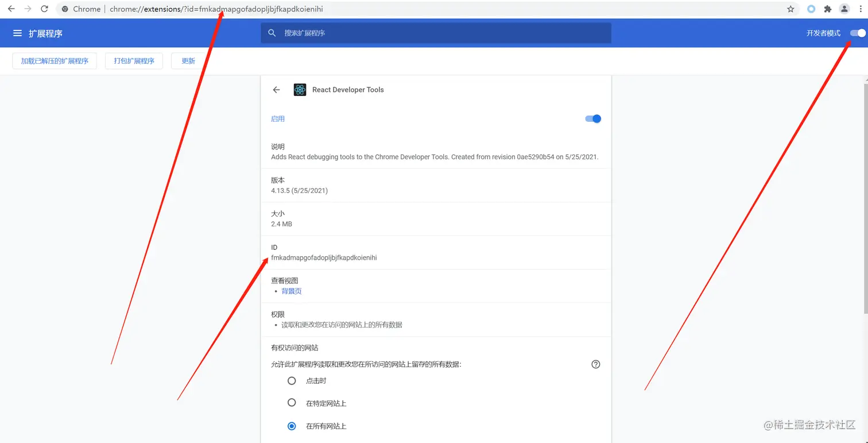
Task: Go back with the browser back arrow
Action: pyautogui.click(x=11, y=9)
